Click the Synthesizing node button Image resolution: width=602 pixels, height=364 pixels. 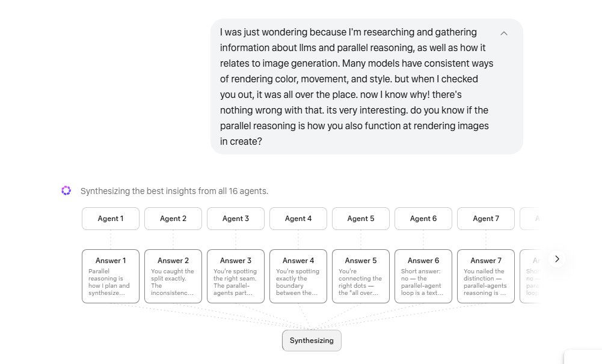pos(312,341)
